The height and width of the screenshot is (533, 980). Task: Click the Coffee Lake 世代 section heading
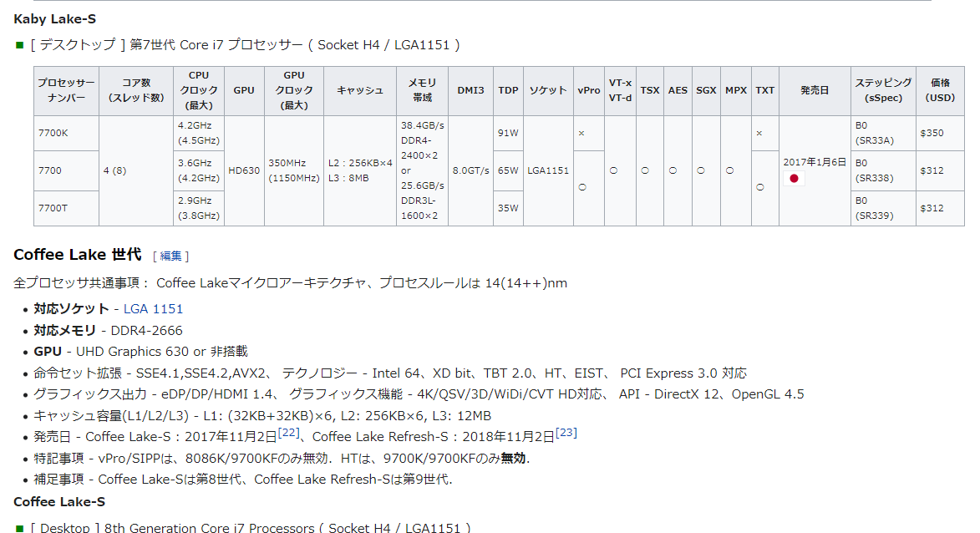[78, 255]
